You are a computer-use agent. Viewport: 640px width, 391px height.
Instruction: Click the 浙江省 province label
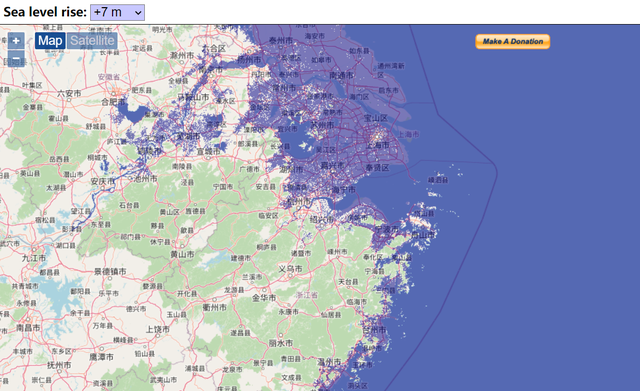click(307, 295)
